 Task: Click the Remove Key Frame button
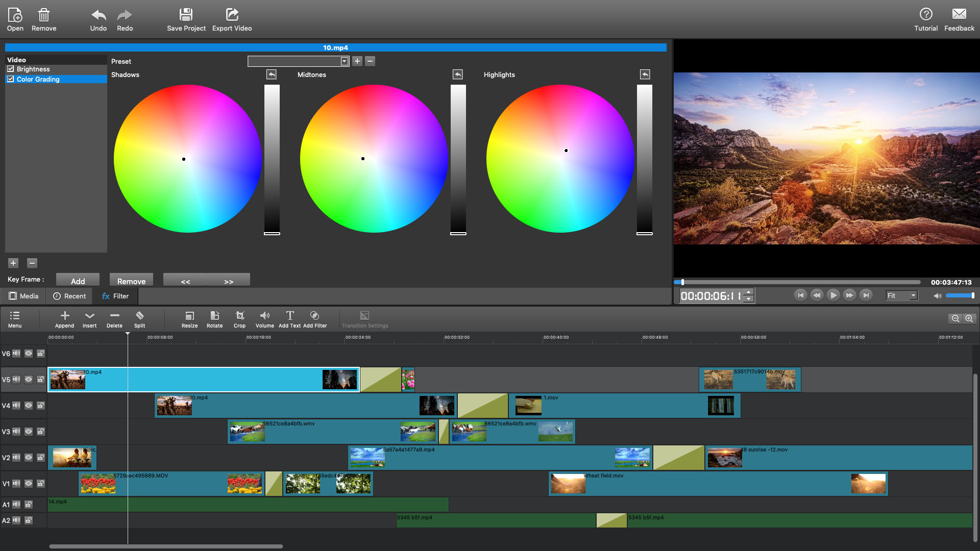[131, 281]
